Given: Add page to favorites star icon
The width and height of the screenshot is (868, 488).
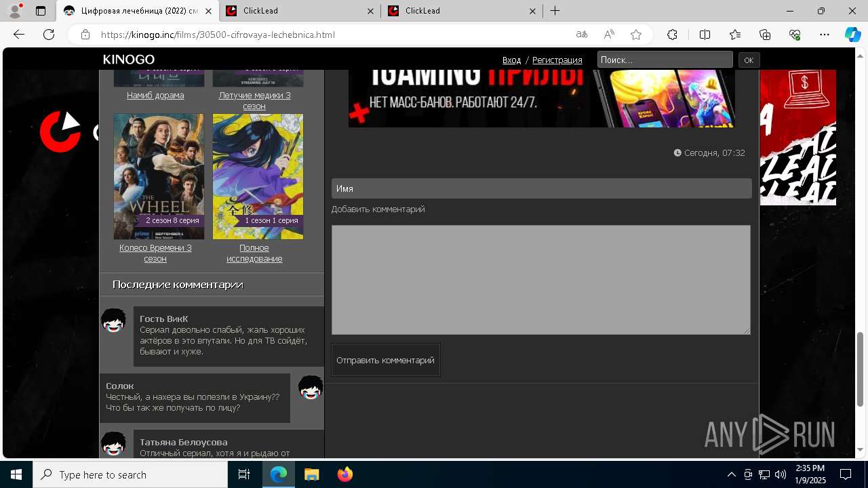Looking at the screenshot, I should pyautogui.click(x=636, y=35).
